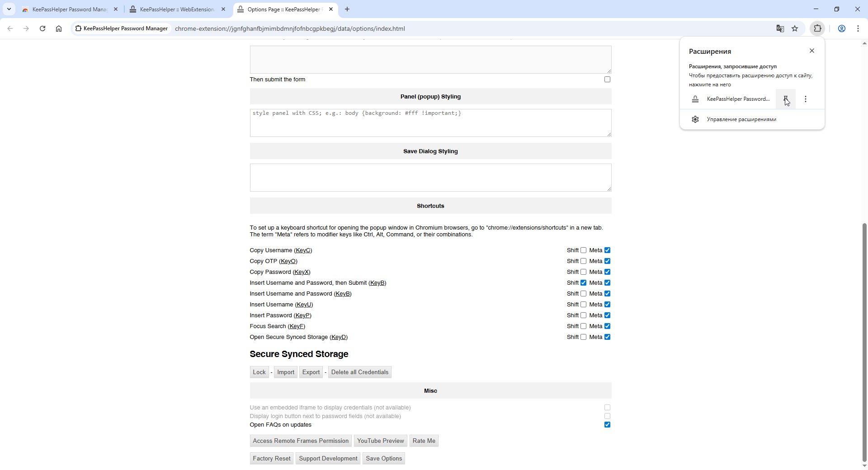Bookmark this page with the star icon
Viewport: 868px width, 470px height.
pos(795,28)
